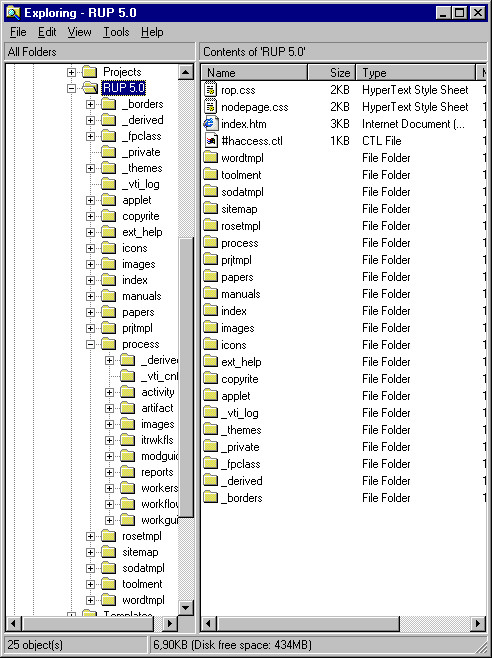Expand the ext_help folder in tree

(90, 232)
